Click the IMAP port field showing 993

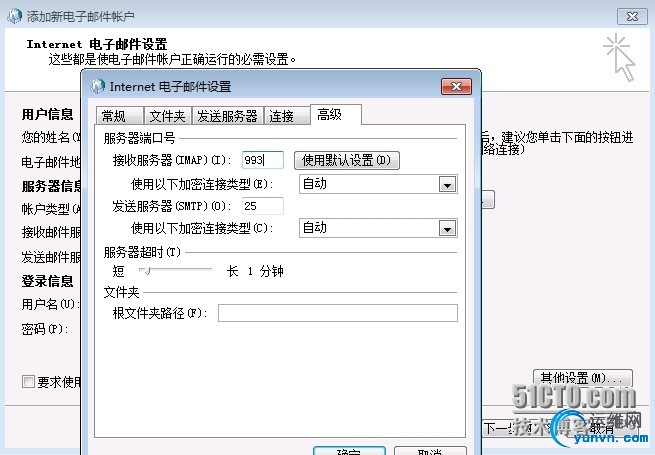[x=263, y=160]
